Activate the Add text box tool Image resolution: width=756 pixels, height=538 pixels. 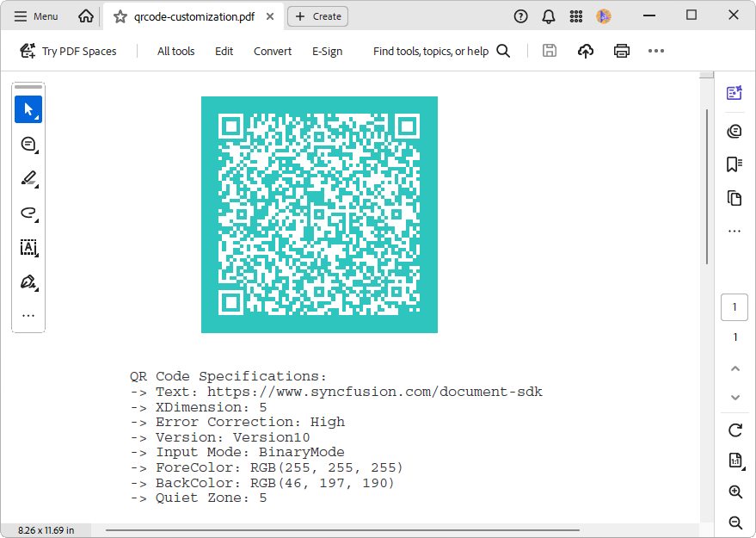[28, 247]
